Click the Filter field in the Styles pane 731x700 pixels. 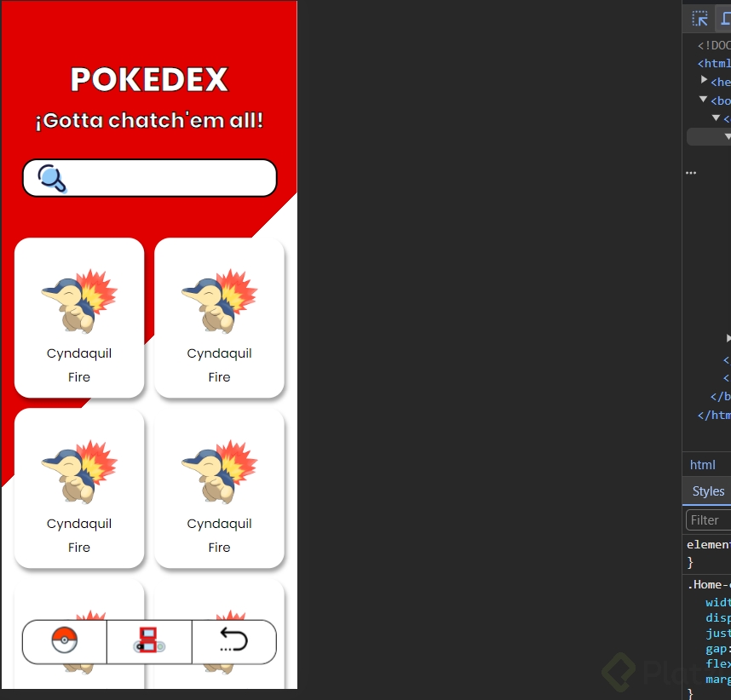tap(709, 520)
